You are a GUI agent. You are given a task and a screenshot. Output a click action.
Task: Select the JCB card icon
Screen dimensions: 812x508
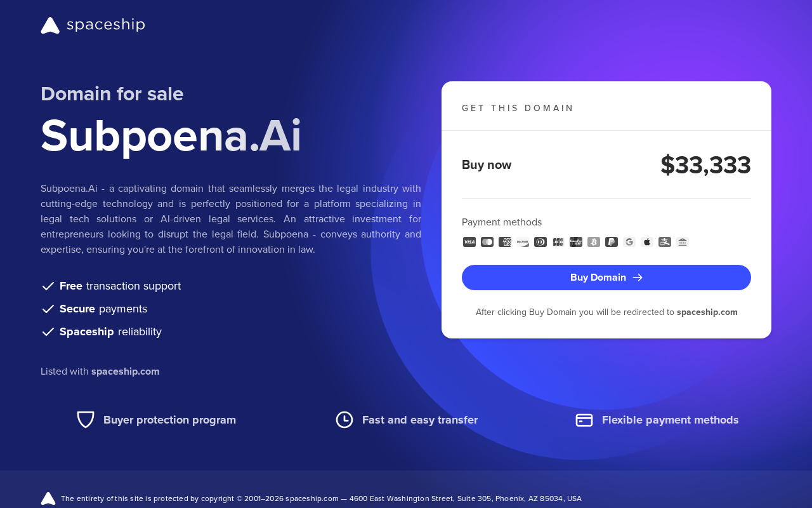(558, 242)
